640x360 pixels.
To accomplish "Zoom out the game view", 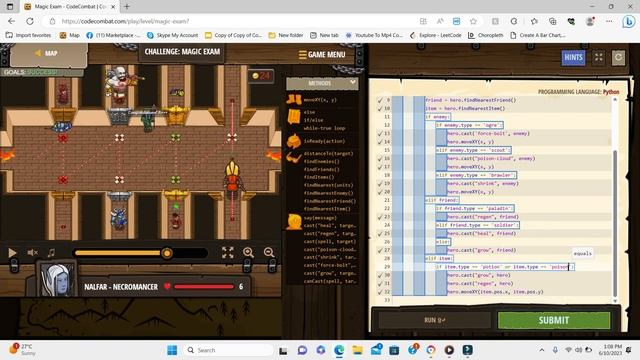I will tap(269, 253).
